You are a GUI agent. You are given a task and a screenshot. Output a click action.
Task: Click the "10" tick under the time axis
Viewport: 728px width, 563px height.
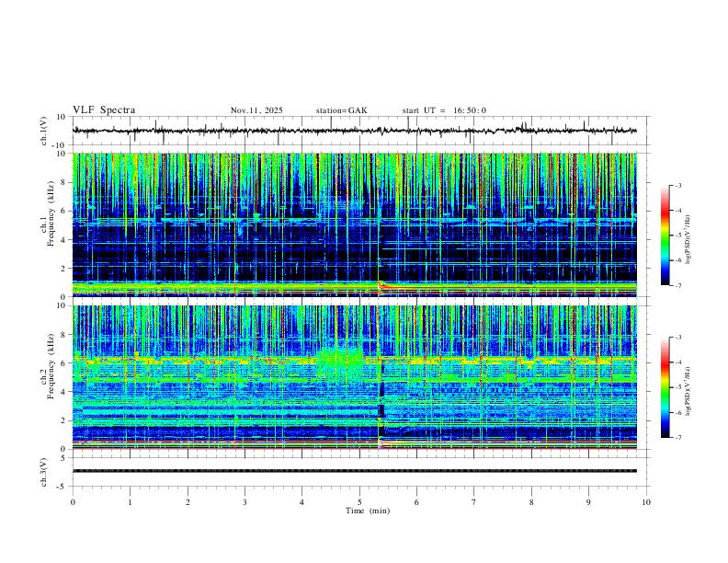click(x=646, y=502)
